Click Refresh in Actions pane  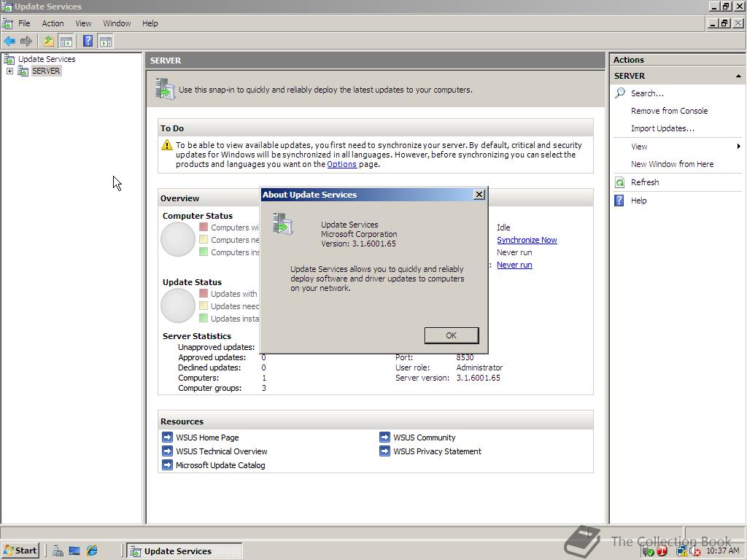point(645,182)
